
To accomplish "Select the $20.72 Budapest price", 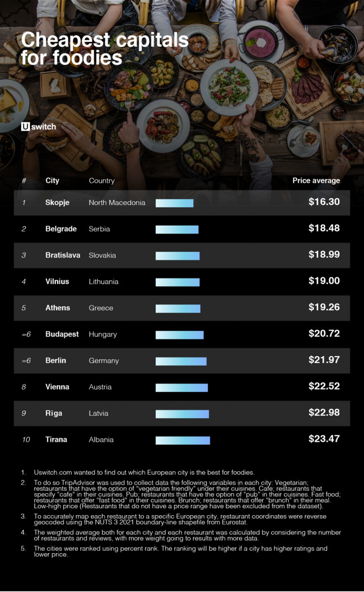I will click(x=324, y=333).
